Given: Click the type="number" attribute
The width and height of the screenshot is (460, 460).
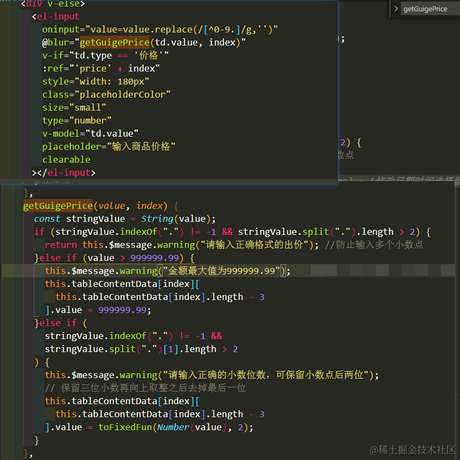Looking at the screenshot, I should click(x=77, y=120).
